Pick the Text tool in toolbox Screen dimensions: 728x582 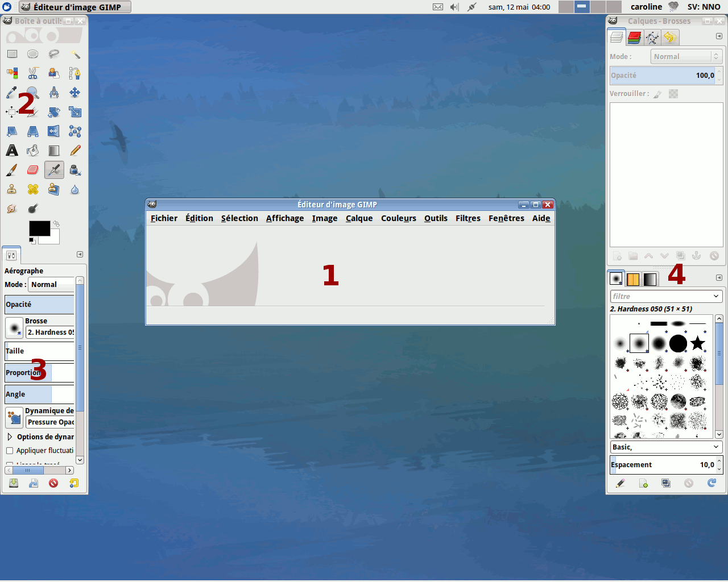[x=12, y=151]
